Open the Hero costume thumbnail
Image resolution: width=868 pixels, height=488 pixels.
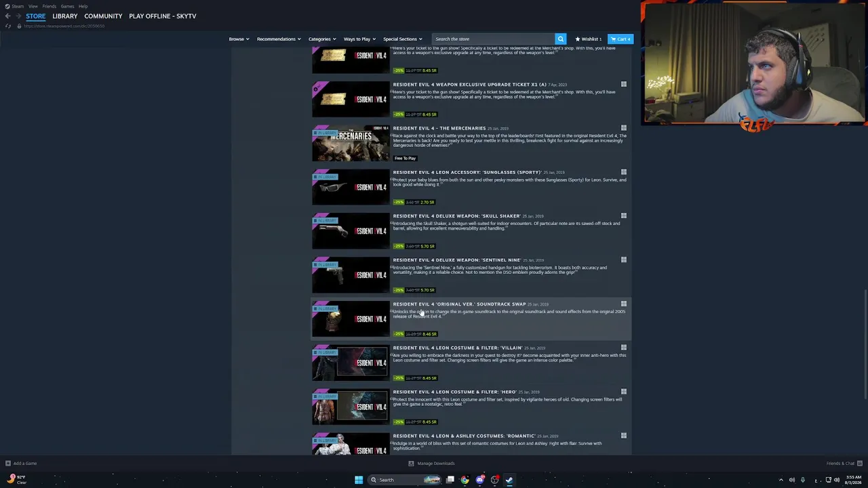[351, 407]
